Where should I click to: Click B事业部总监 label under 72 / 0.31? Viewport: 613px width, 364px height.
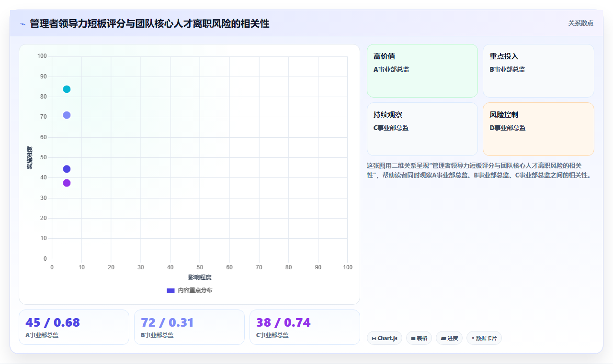tap(157, 335)
